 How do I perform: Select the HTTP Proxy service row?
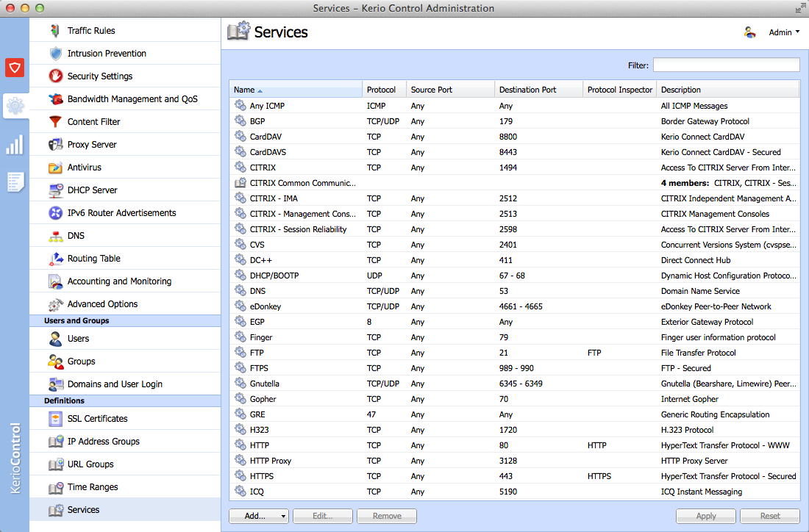(514, 461)
